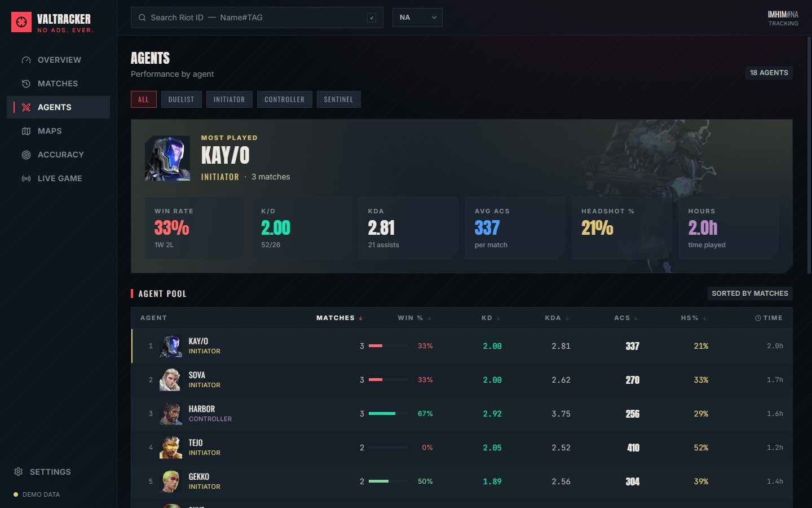Click Tejo's ACS value 410

click(x=633, y=448)
